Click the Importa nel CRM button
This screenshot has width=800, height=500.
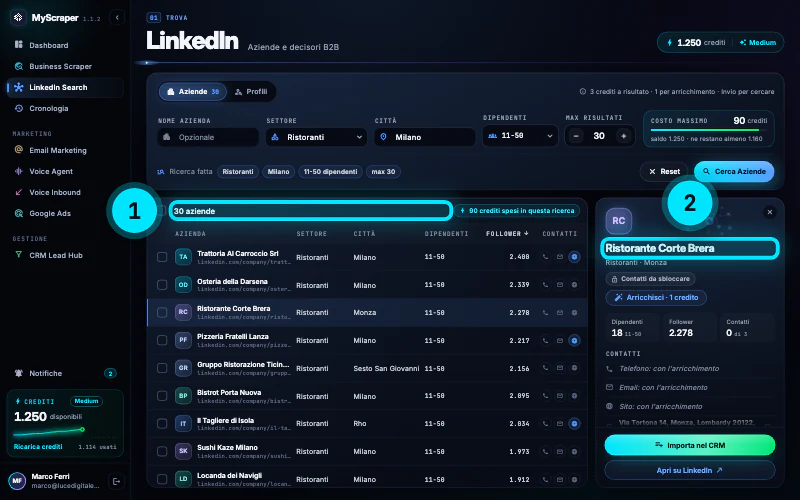click(689, 445)
